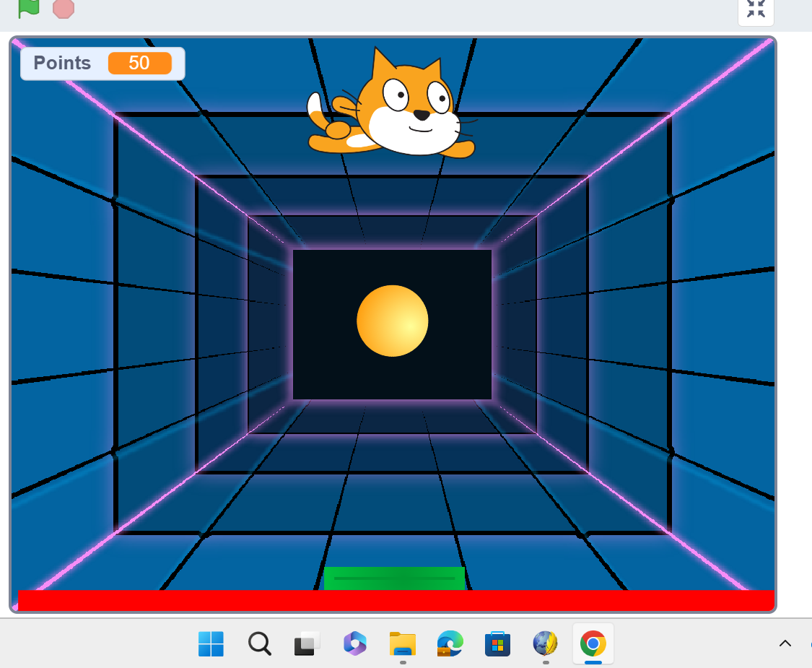Exit full screen mode with the shrink icon
The width and height of the screenshot is (812, 668).
click(756, 9)
